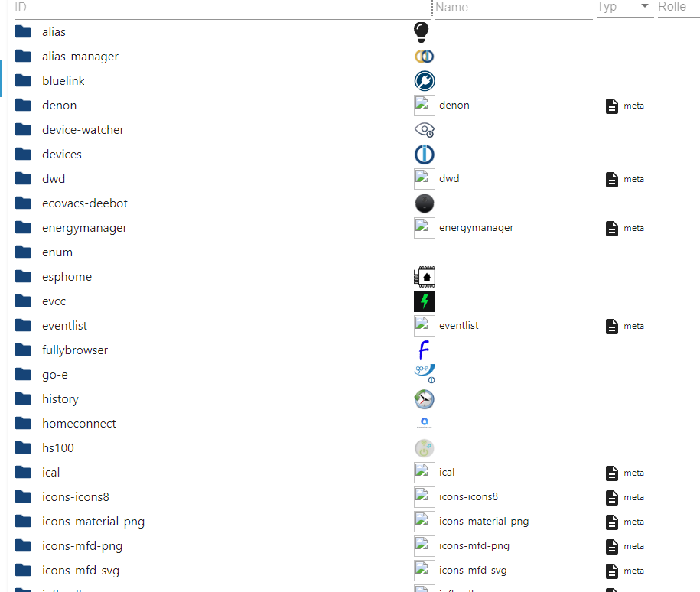Click the alias-manager rings icon
Viewport: 700px width, 592px height.
coord(424,56)
